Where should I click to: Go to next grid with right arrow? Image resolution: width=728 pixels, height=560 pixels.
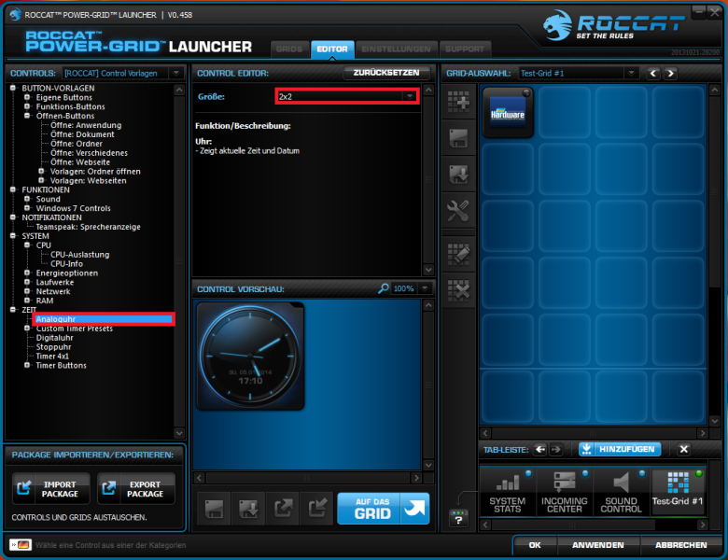pyautogui.click(x=670, y=74)
